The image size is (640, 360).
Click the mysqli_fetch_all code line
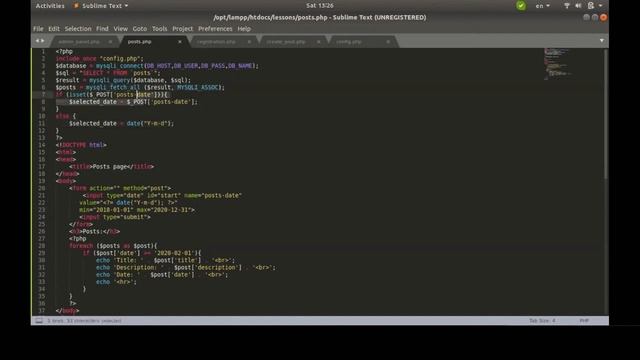coord(140,87)
